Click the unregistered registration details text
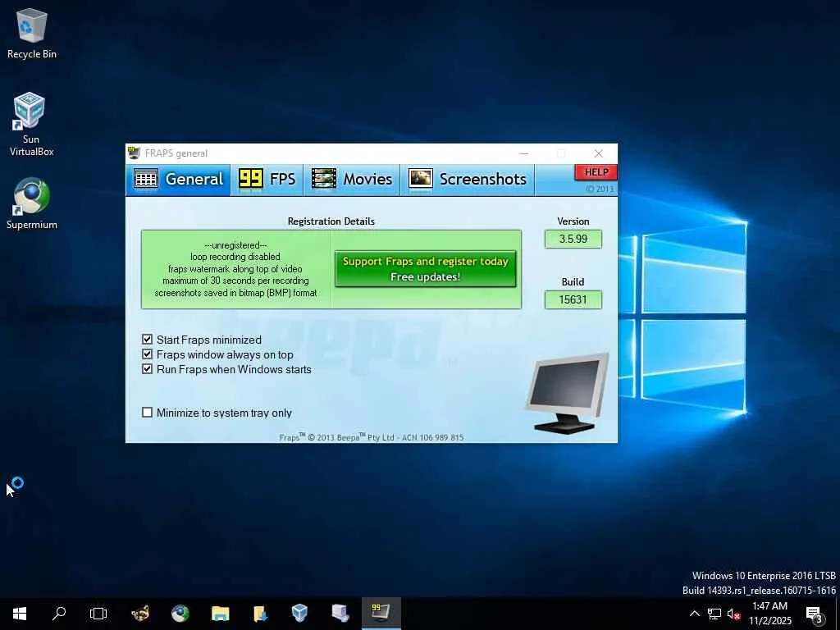 (235, 269)
